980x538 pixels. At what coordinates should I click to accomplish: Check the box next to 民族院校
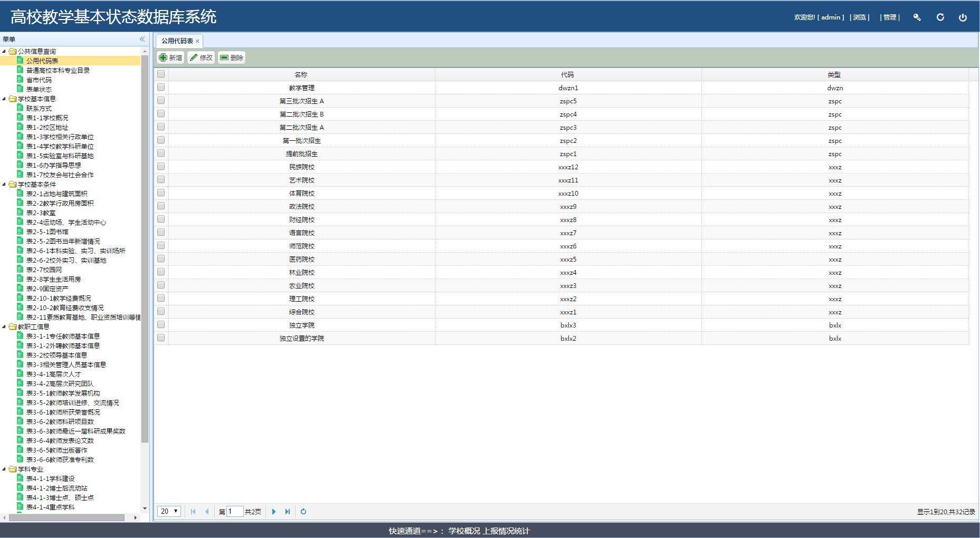click(161, 167)
